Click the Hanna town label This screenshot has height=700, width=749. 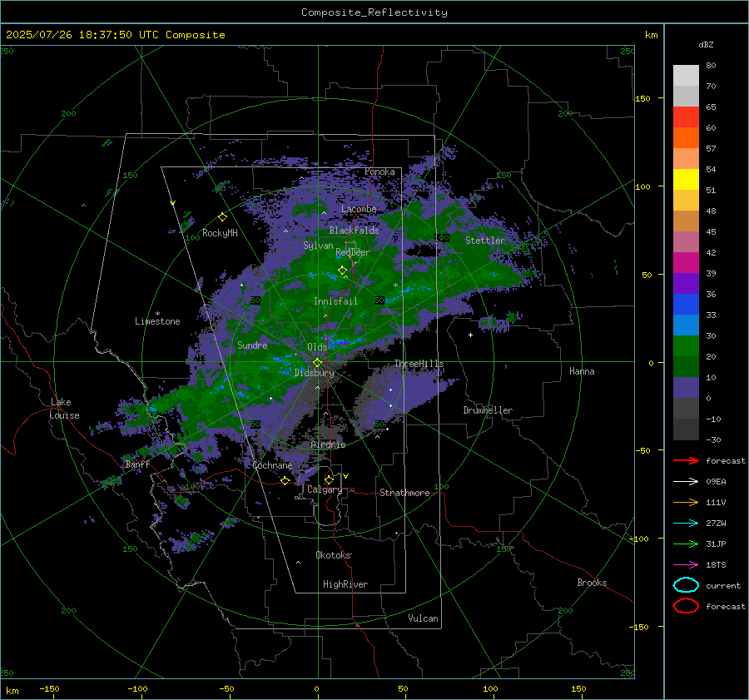click(582, 371)
